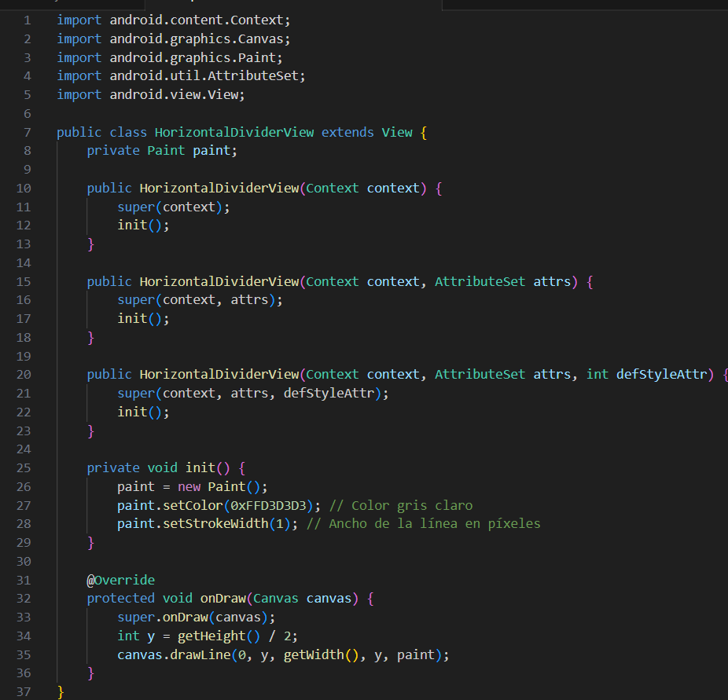Click line number 1 in the gutter
Image resolution: width=728 pixels, height=700 pixels.
click(x=28, y=20)
